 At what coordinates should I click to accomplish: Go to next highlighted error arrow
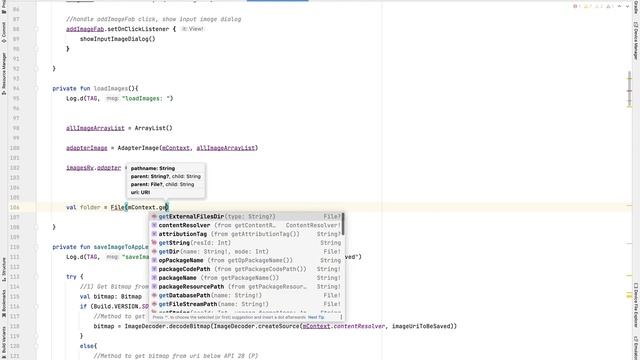(x=627, y=7)
